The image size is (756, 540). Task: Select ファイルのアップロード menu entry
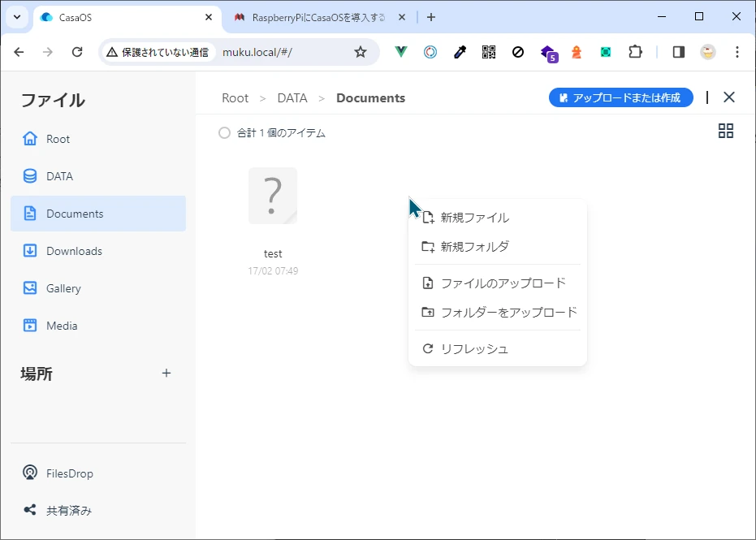498,283
